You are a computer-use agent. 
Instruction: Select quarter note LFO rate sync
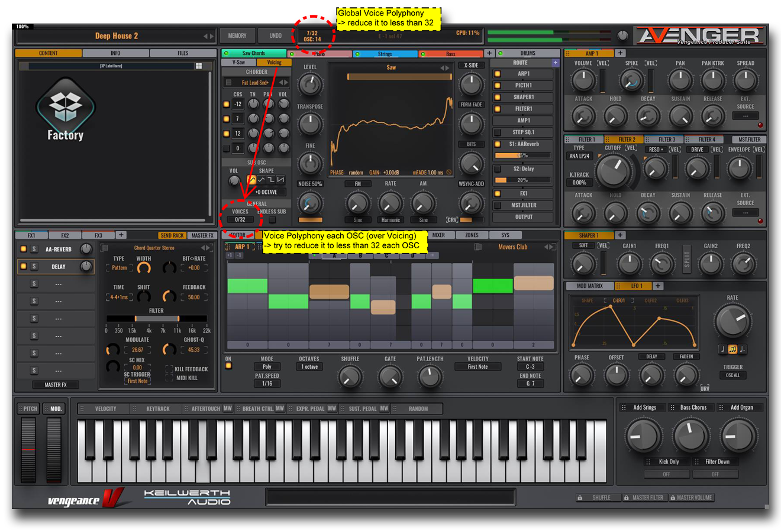click(x=722, y=349)
